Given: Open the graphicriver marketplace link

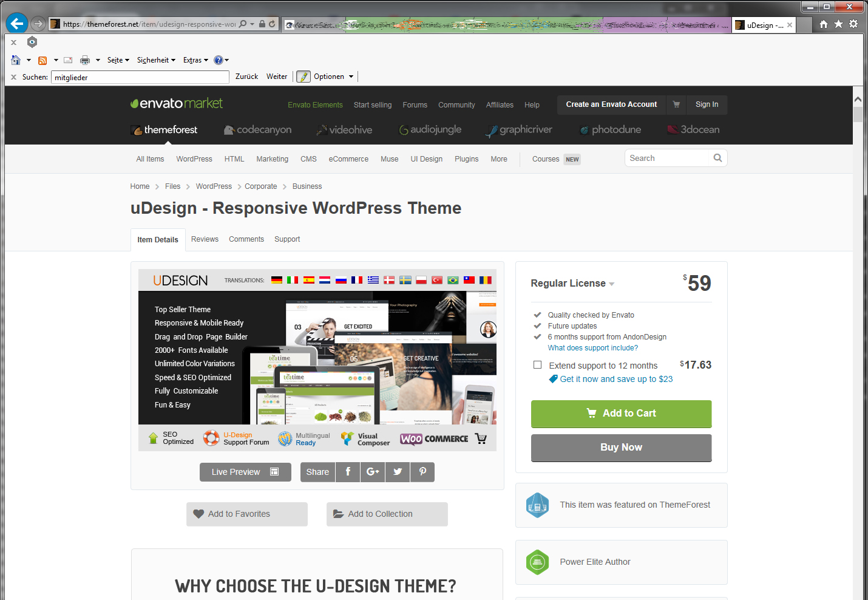Looking at the screenshot, I should [x=519, y=129].
